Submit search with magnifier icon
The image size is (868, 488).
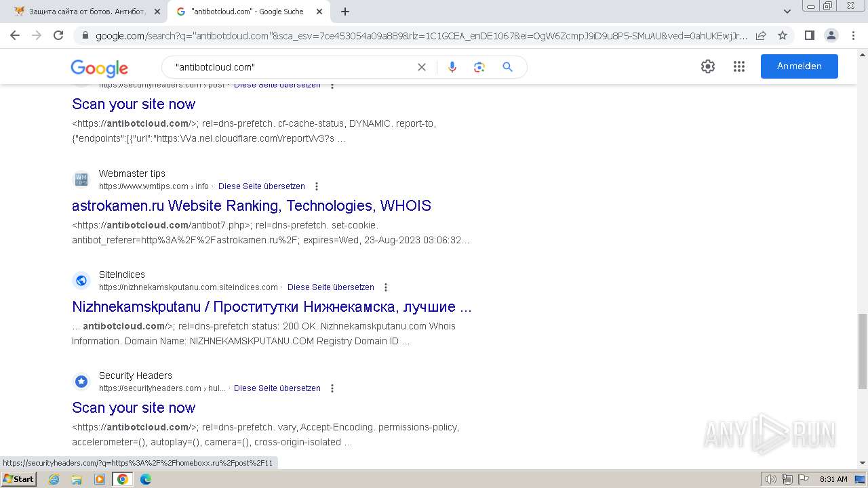507,67
